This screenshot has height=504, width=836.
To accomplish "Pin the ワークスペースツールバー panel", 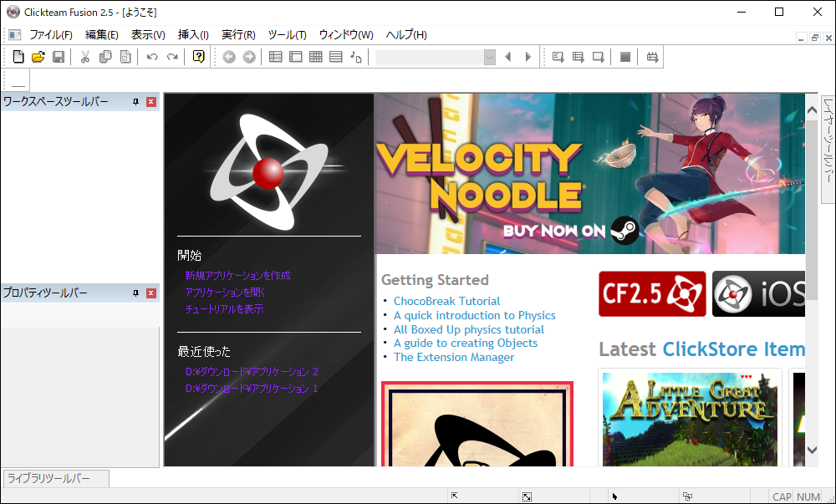I will click(136, 102).
